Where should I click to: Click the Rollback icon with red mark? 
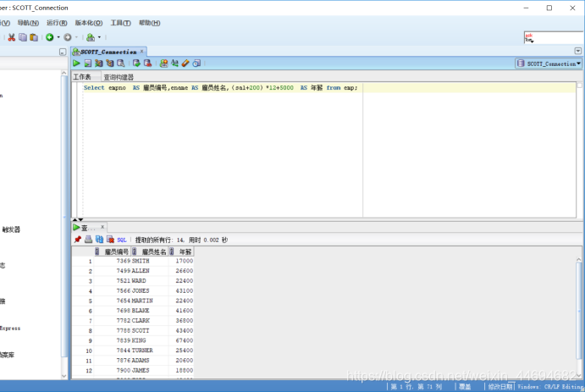tap(148, 63)
